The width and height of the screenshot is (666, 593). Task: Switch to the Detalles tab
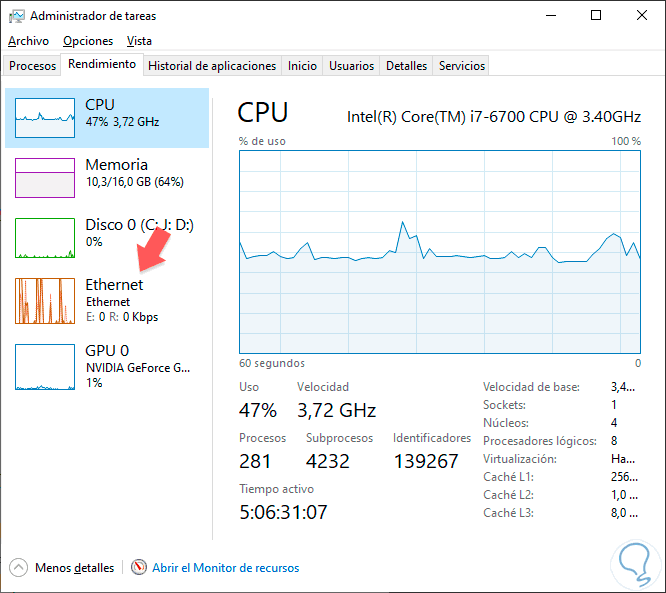pyautogui.click(x=406, y=66)
